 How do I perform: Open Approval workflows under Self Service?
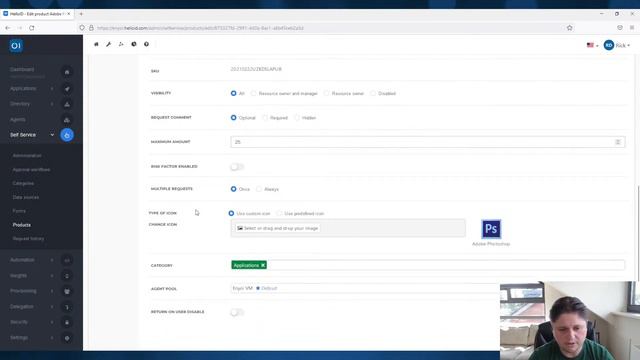31,169
